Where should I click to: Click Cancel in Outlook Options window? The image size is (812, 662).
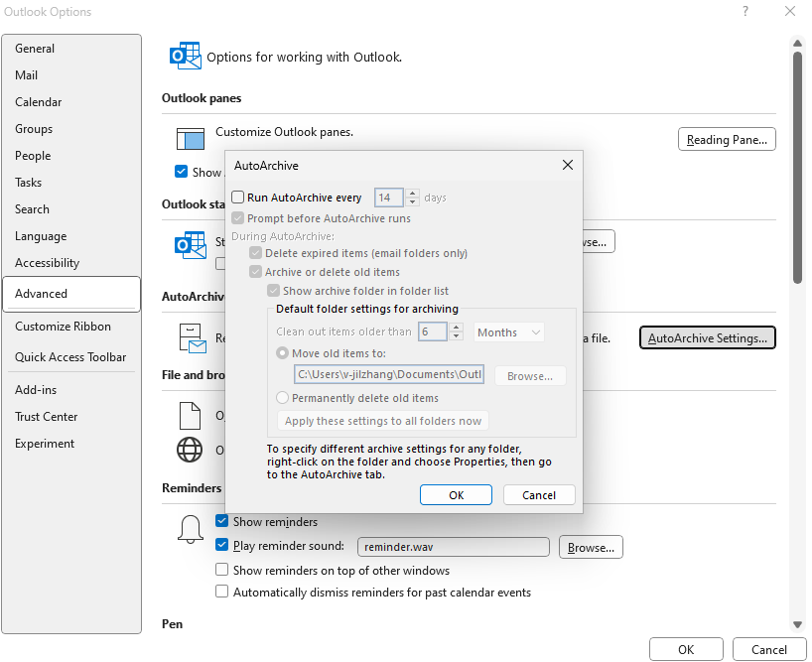pos(769,649)
